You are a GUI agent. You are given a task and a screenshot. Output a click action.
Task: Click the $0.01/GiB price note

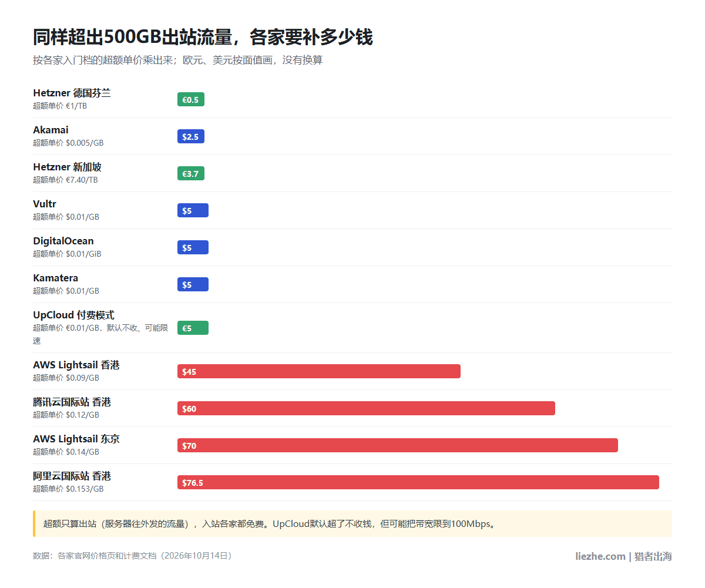point(67,254)
